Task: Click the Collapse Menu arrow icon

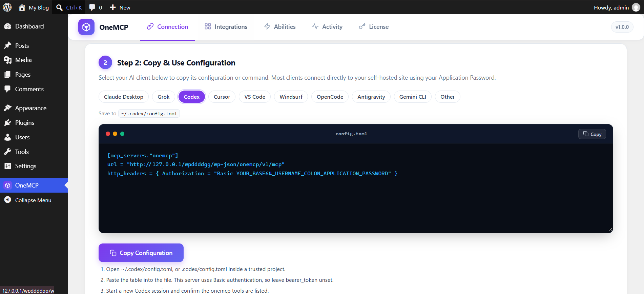Action: (7, 200)
